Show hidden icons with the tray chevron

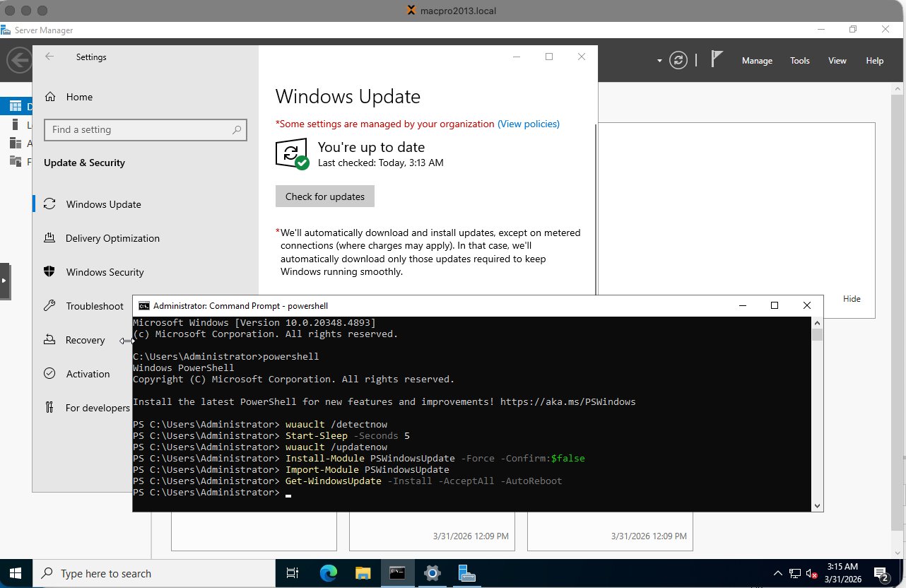(x=777, y=573)
